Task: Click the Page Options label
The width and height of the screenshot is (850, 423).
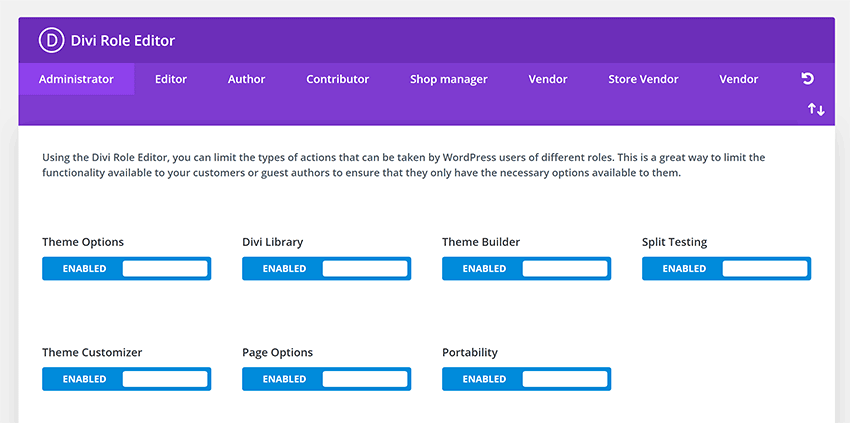Action: point(278,352)
